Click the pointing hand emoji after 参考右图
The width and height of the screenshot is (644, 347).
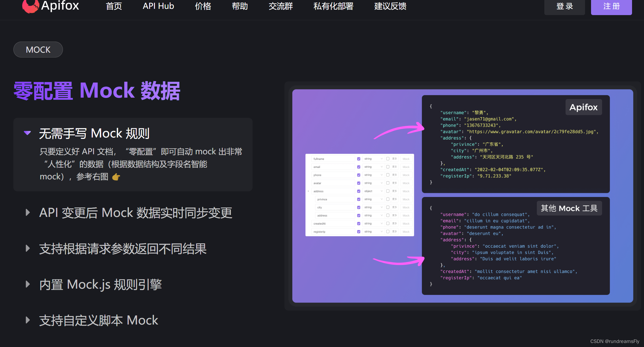click(x=116, y=177)
